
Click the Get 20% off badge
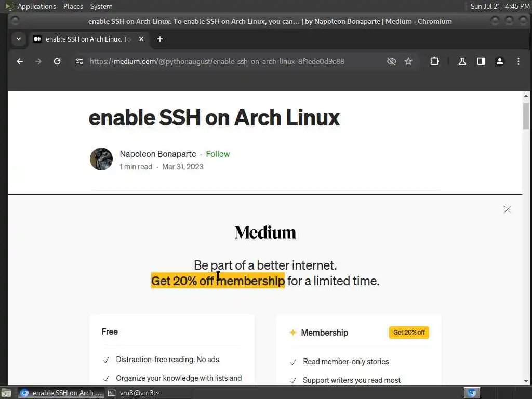point(409,332)
